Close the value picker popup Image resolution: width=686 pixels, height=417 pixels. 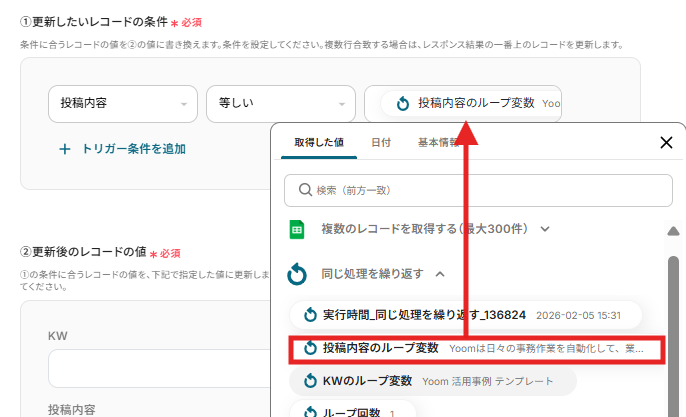[x=666, y=142]
